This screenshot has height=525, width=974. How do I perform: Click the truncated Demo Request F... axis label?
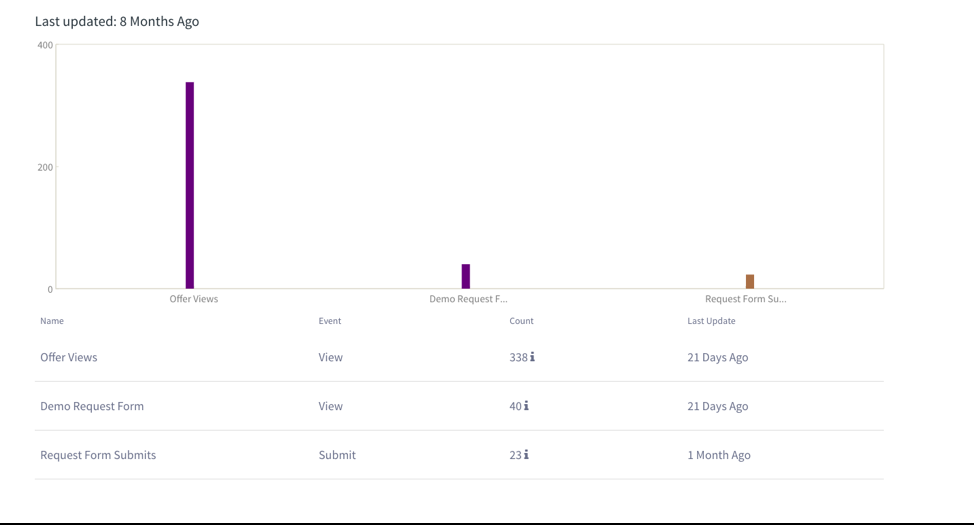pos(468,299)
